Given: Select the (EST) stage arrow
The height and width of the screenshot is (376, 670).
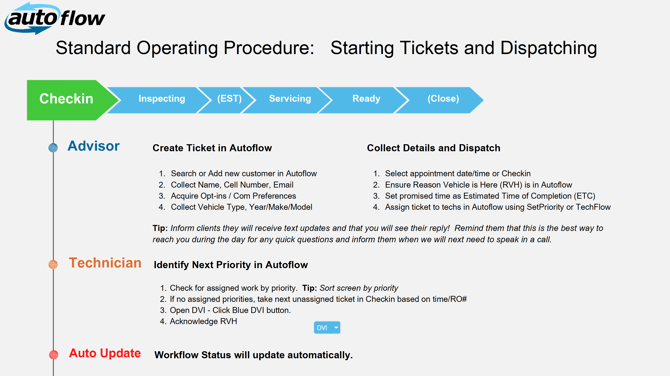Looking at the screenshot, I should (x=229, y=100).
